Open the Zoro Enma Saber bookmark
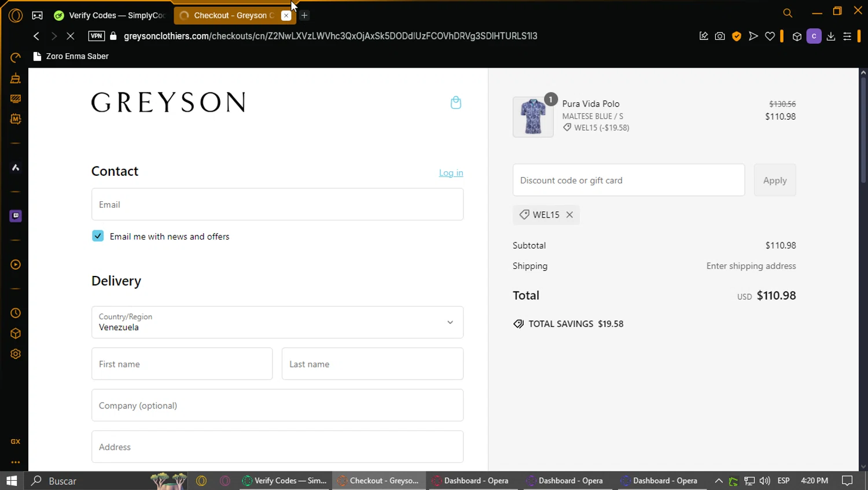 tap(71, 56)
